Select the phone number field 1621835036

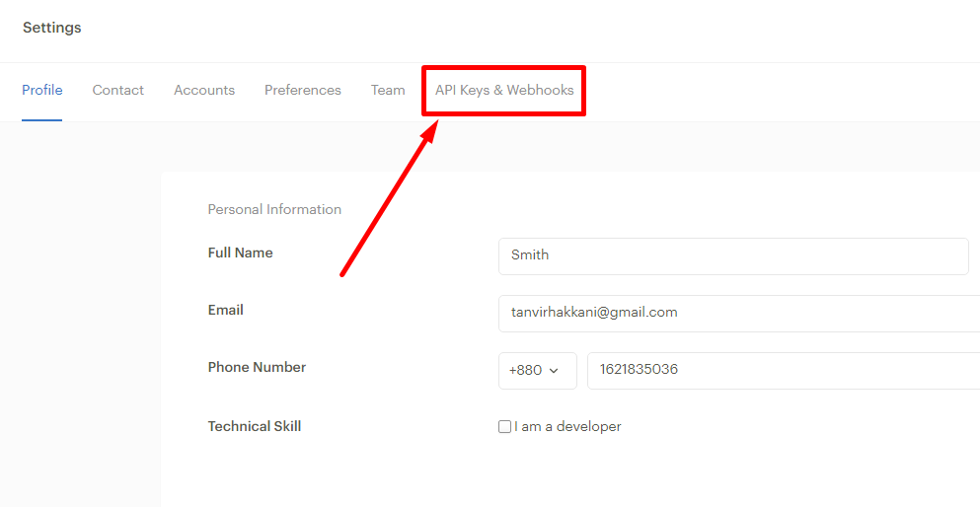[x=784, y=370]
